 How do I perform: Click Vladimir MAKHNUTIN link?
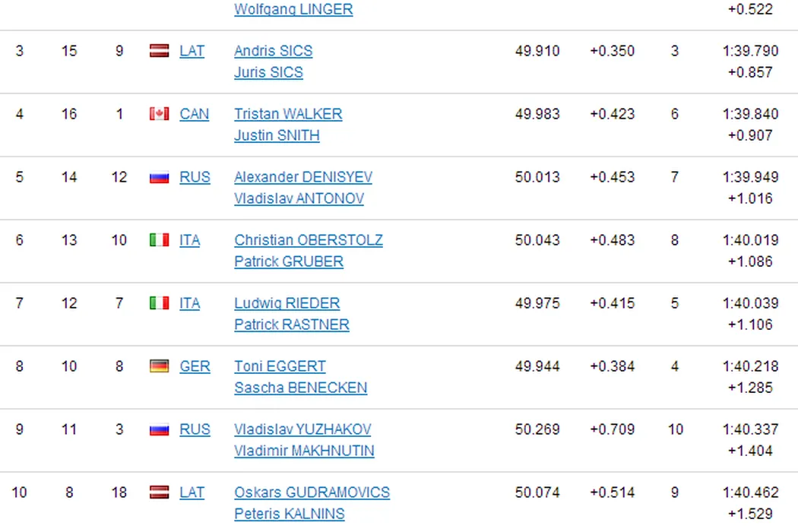[304, 451]
